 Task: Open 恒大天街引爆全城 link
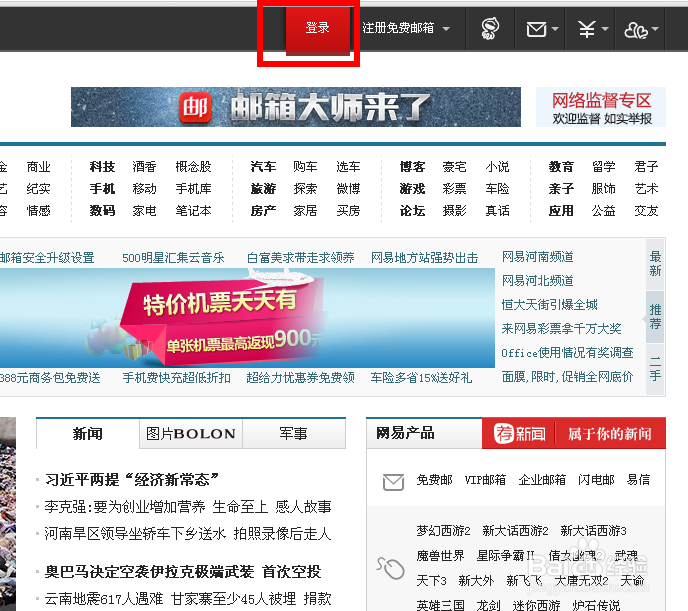[x=550, y=304]
